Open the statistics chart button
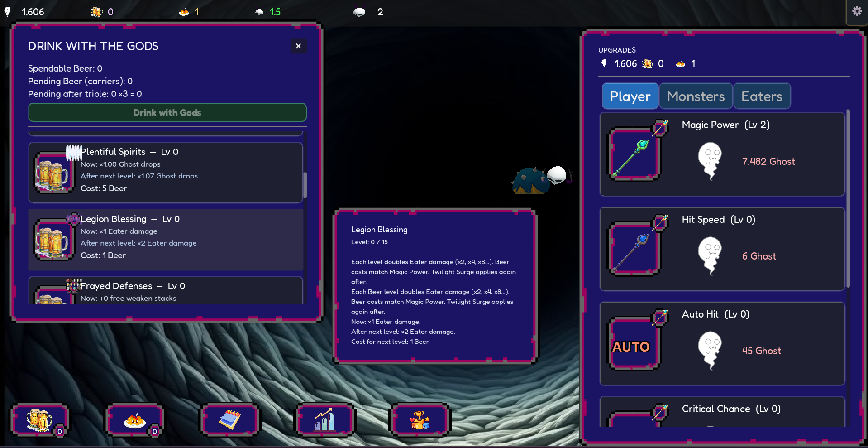868x448 pixels. tap(325, 419)
